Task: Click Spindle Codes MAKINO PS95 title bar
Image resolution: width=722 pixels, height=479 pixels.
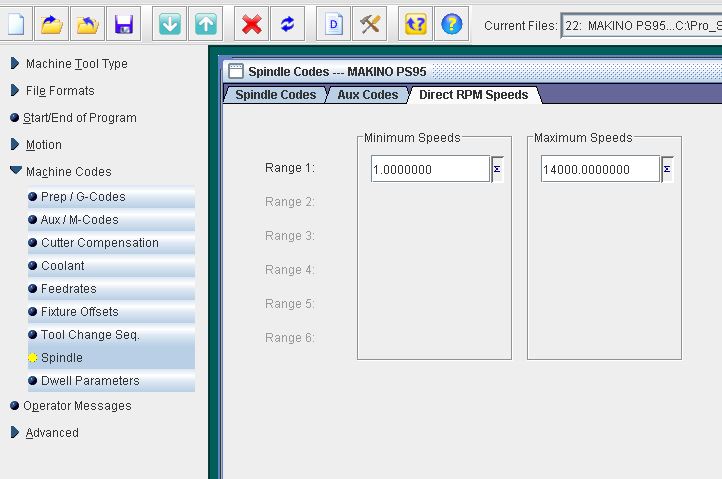Action: [x=474, y=71]
